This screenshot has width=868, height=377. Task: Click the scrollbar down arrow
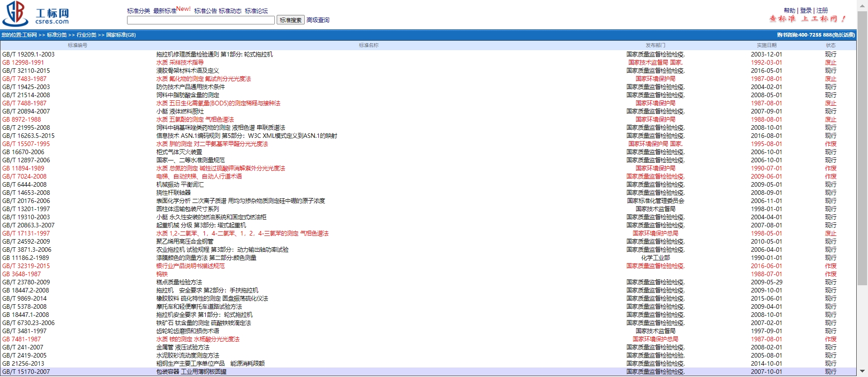[x=862, y=372]
